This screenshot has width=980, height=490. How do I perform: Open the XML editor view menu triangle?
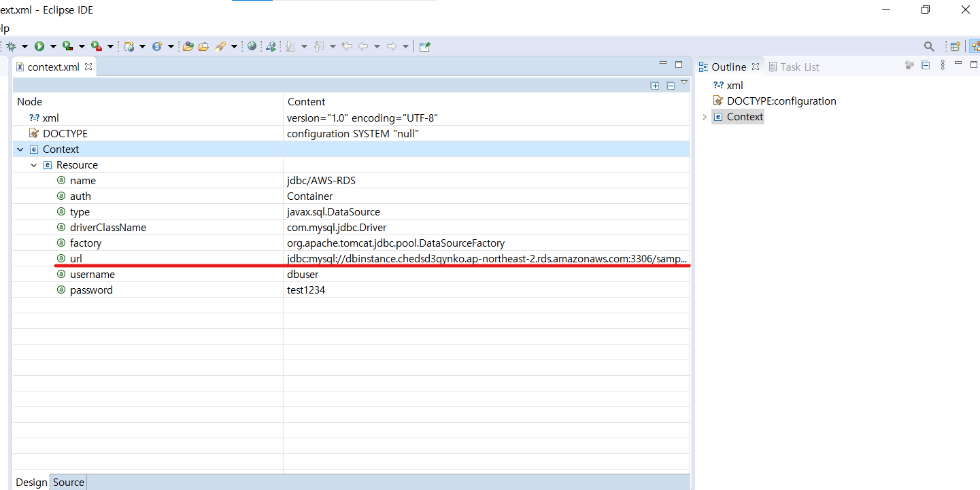684,82
